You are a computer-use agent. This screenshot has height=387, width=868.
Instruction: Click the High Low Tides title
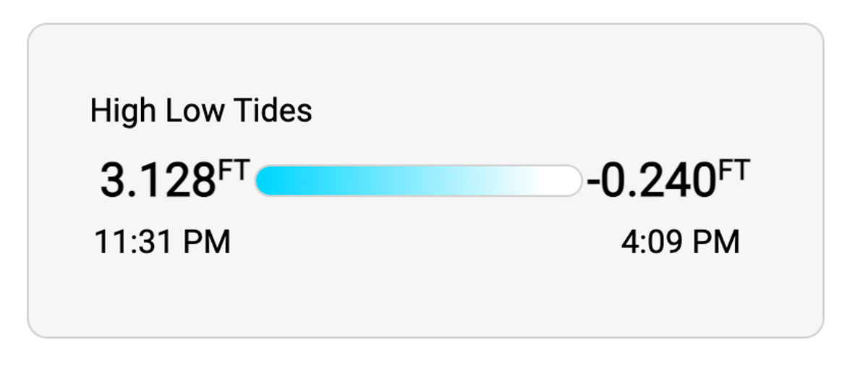(201, 111)
